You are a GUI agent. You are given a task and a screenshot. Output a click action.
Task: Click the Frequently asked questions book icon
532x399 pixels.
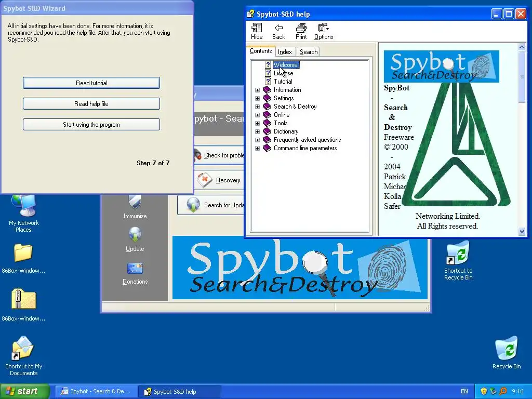268,140
